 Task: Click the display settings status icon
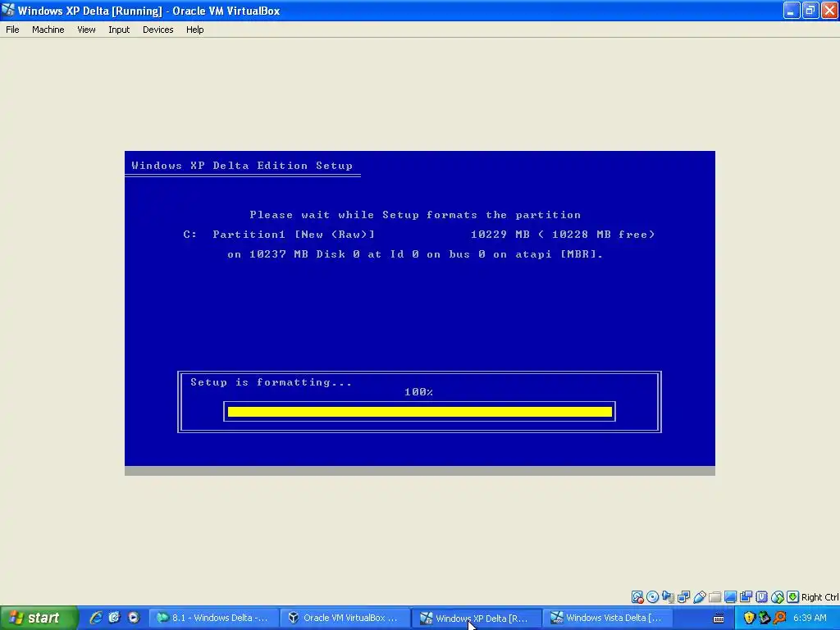(x=730, y=597)
